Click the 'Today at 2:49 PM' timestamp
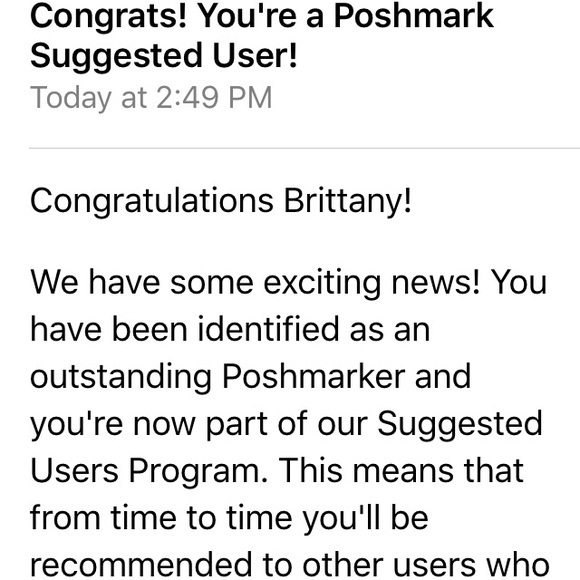Viewport: 580px width, 580px height. pyautogui.click(x=151, y=98)
